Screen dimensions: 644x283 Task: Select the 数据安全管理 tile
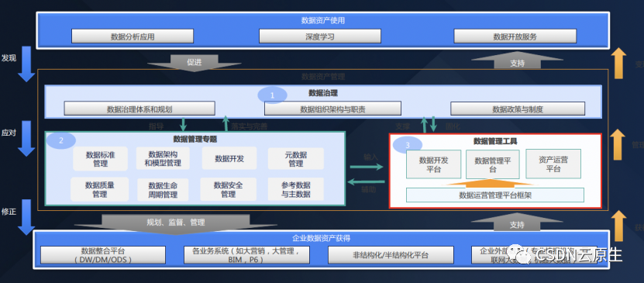(229, 189)
